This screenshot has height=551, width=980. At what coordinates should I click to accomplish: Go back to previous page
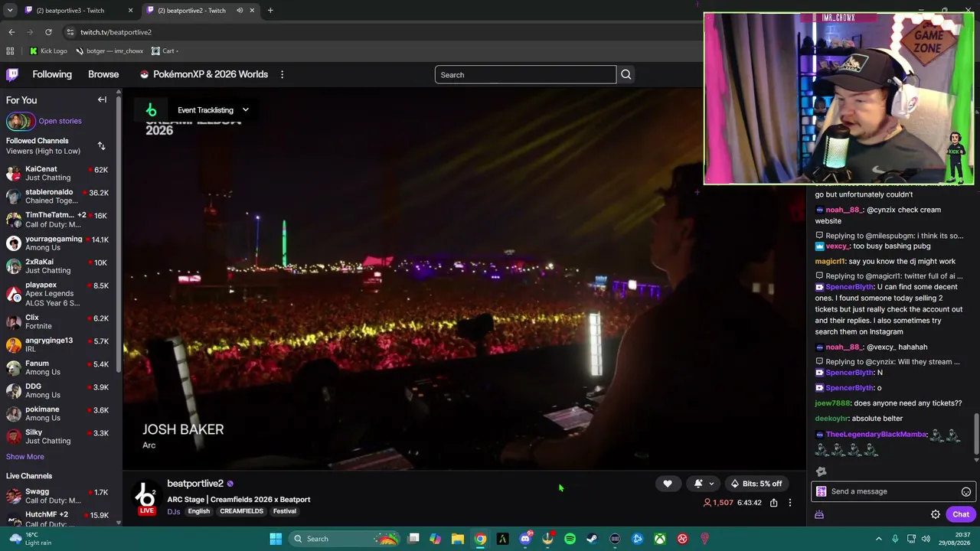coord(11,32)
